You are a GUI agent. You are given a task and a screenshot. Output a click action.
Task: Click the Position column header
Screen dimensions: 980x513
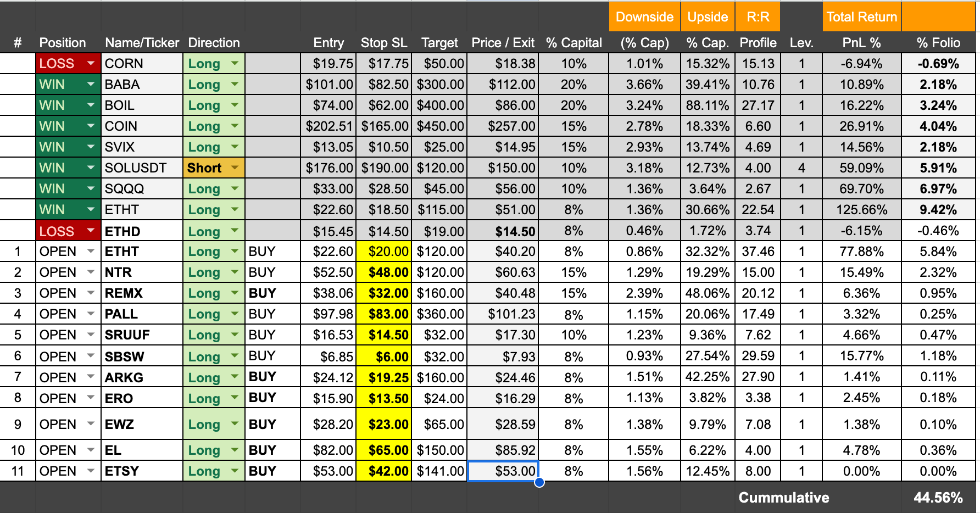(x=63, y=43)
